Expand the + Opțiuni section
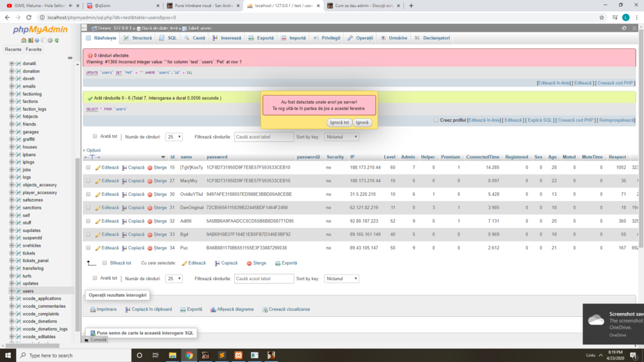 point(91,150)
